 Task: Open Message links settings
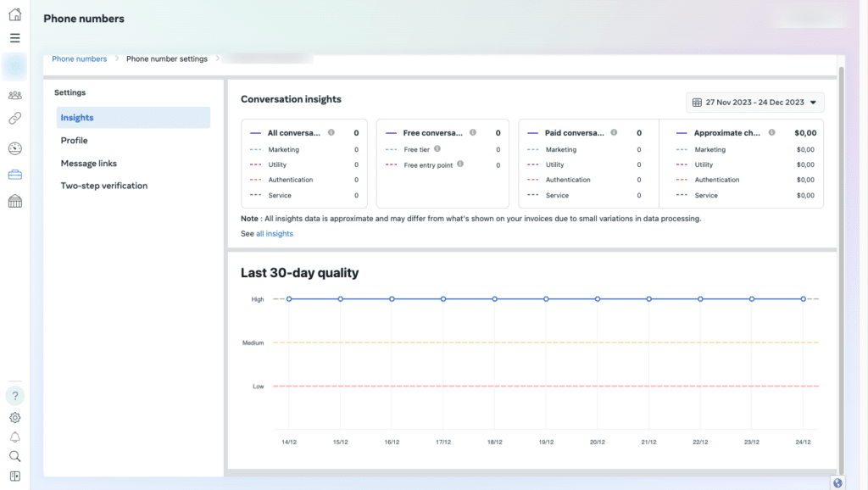click(x=88, y=164)
